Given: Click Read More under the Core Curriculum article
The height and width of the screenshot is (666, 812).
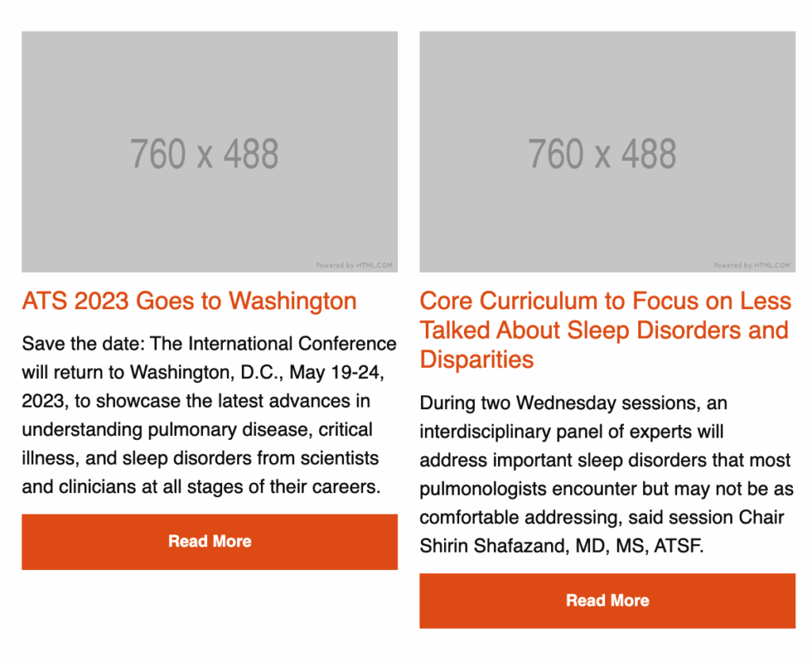Looking at the screenshot, I should coord(607,601).
